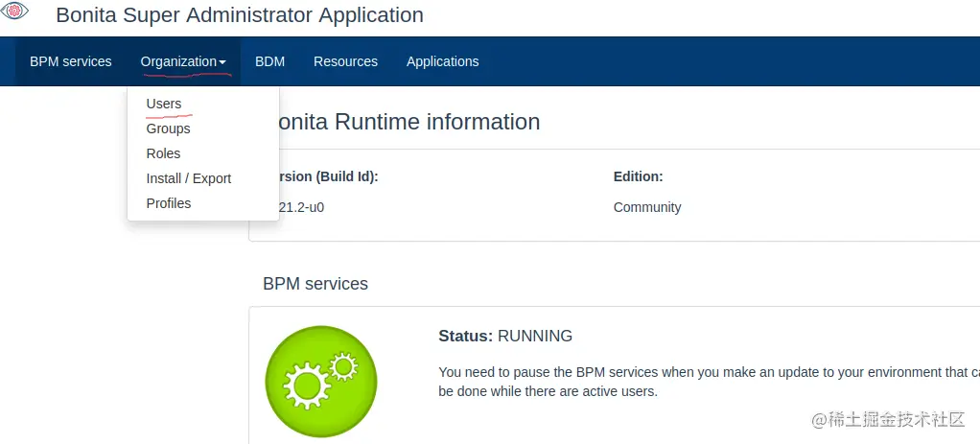
Task: Click the Organization dropdown caret arrow
Action: click(222, 62)
